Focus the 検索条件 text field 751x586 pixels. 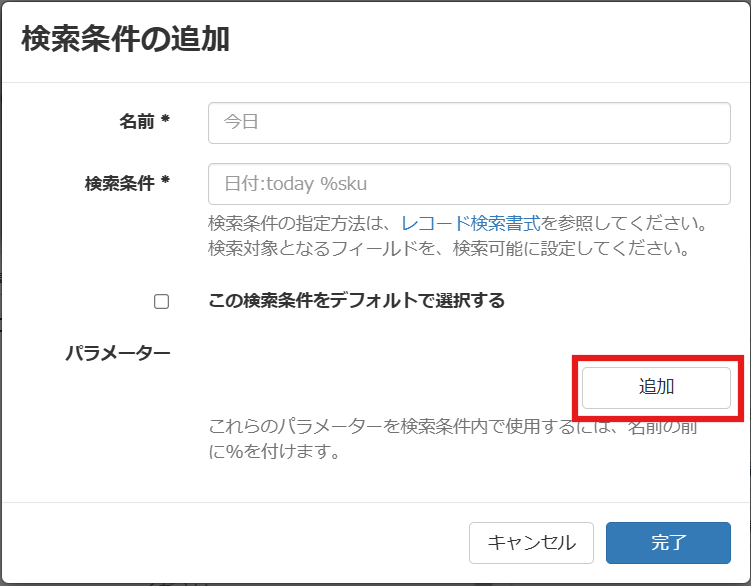(469, 184)
